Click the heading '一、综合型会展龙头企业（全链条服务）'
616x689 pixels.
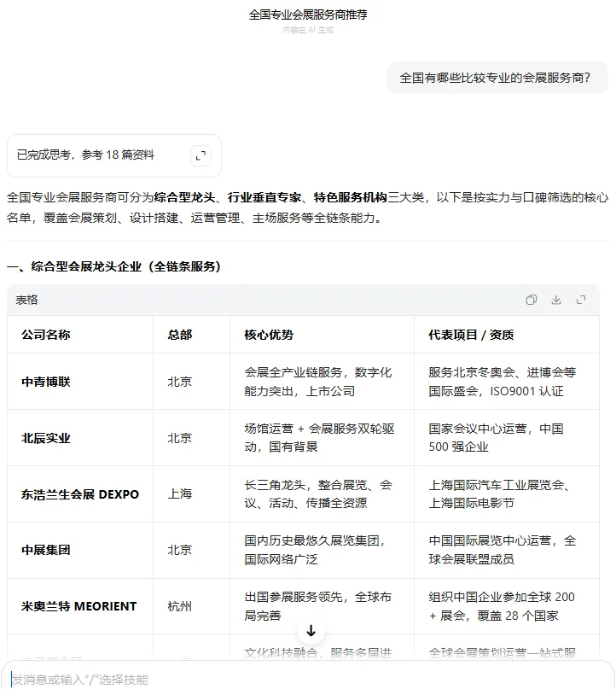pyautogui.click(x=113, y=266)
